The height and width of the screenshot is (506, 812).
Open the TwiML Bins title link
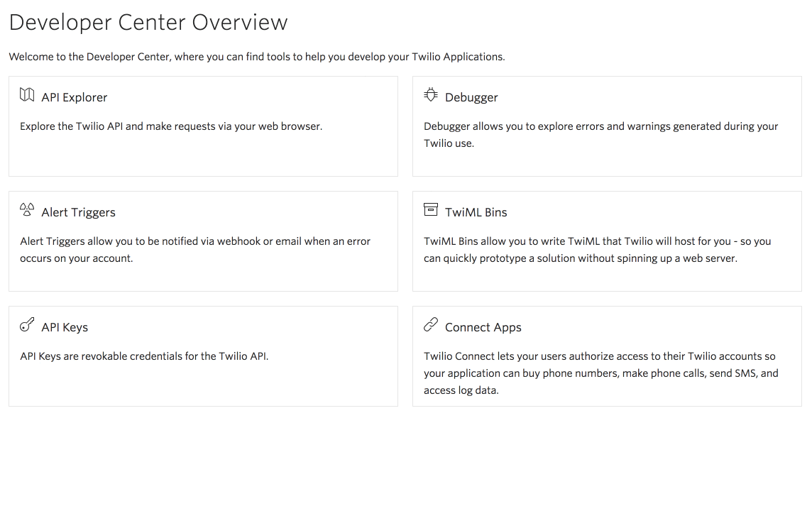(476, 212)
